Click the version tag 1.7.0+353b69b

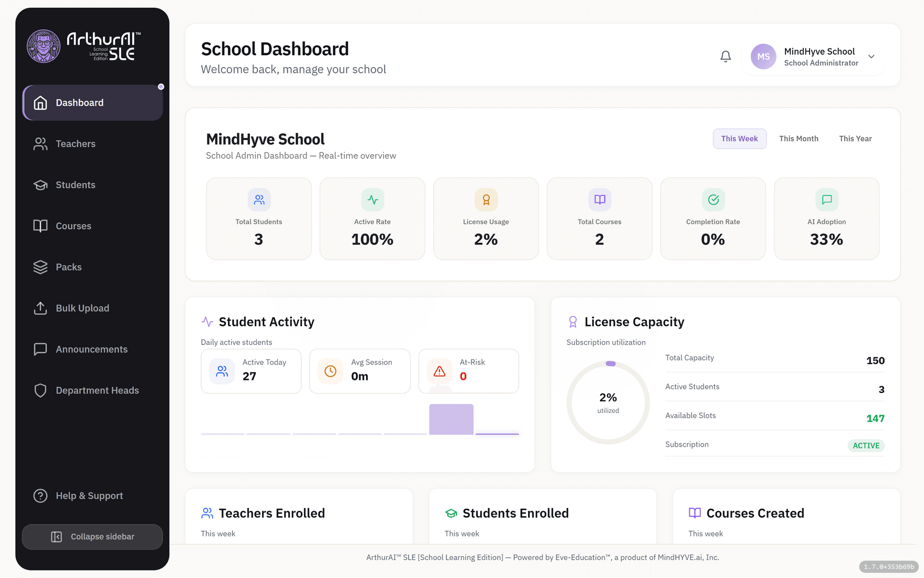click(889, 567)
